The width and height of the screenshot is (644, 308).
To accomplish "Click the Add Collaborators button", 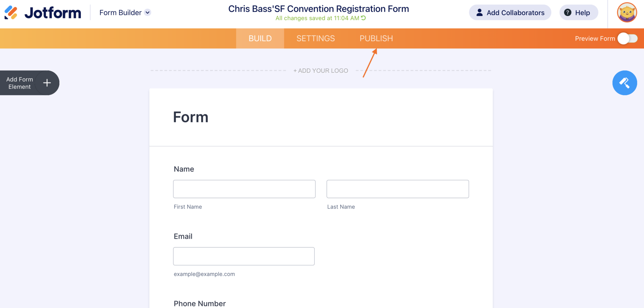I will [x=510, y=13].
